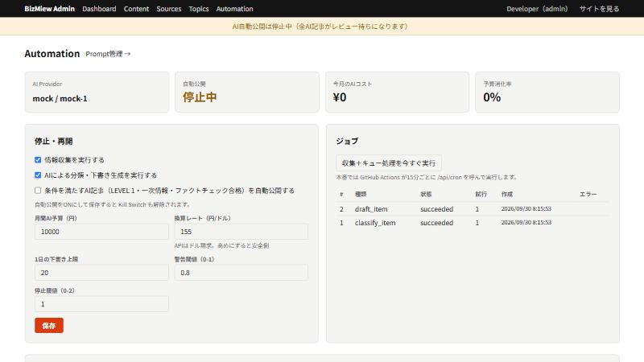Click the Developer (admin) account label

click(x=537, y=9)
